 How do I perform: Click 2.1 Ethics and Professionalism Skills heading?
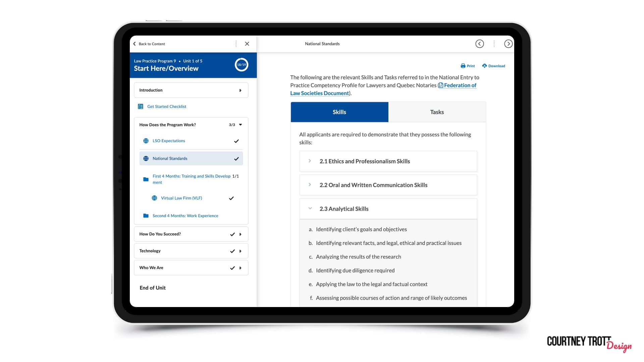pos(365,161)
